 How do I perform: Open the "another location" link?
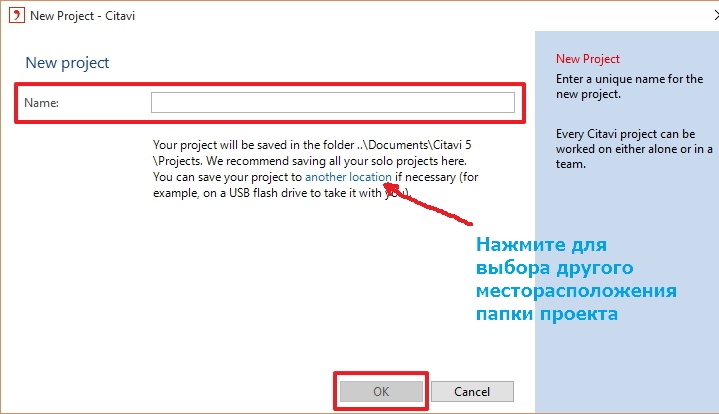(x=348, y=177)
